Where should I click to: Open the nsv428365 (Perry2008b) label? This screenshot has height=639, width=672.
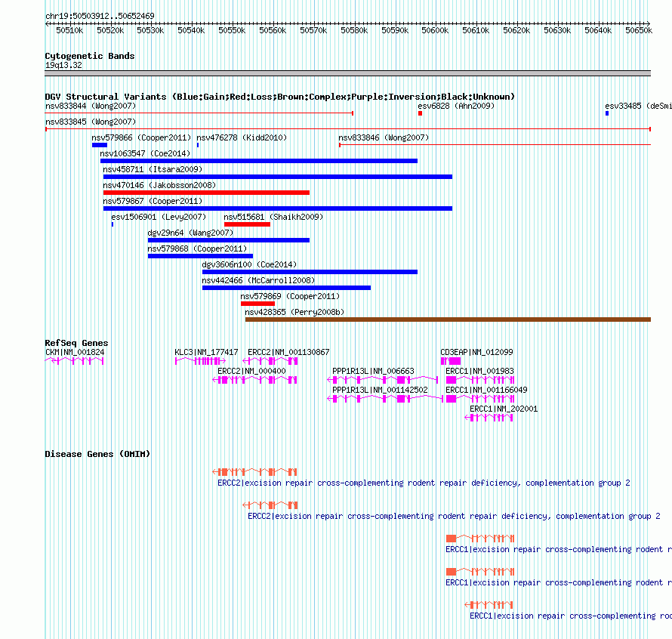point(294,312)
